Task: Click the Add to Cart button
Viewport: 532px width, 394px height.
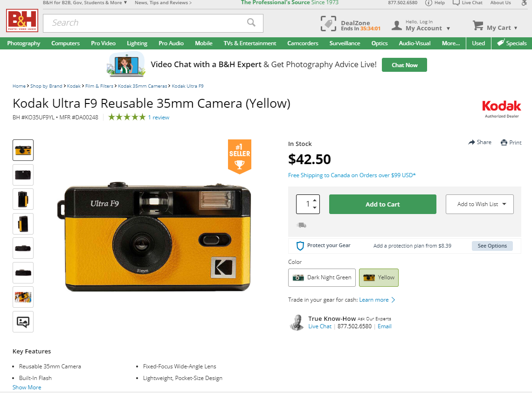Action: [x=382, y=204]
